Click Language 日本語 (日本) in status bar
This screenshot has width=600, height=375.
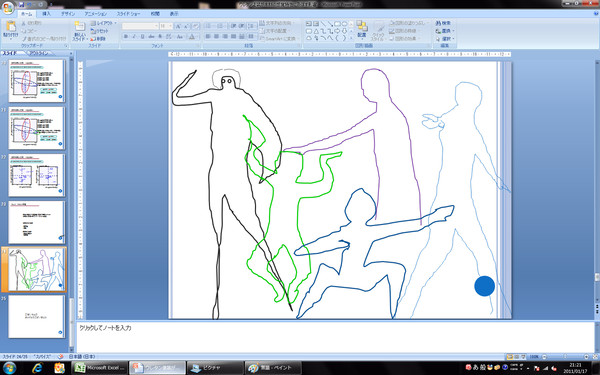tap(82, 357)
